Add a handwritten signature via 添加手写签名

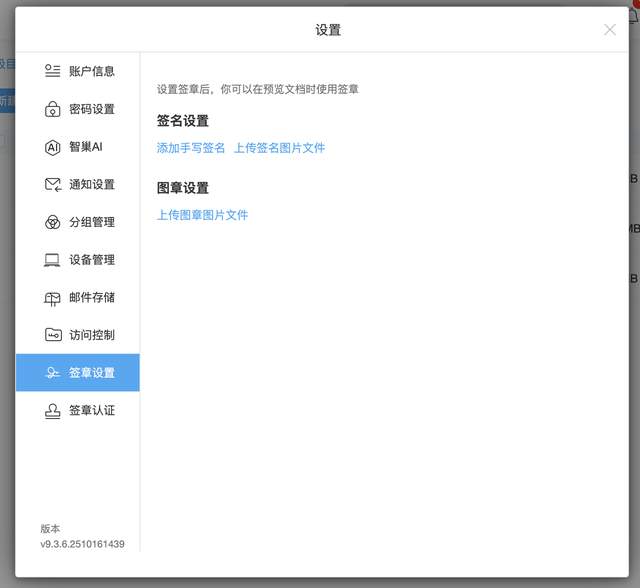coord(191,148)
